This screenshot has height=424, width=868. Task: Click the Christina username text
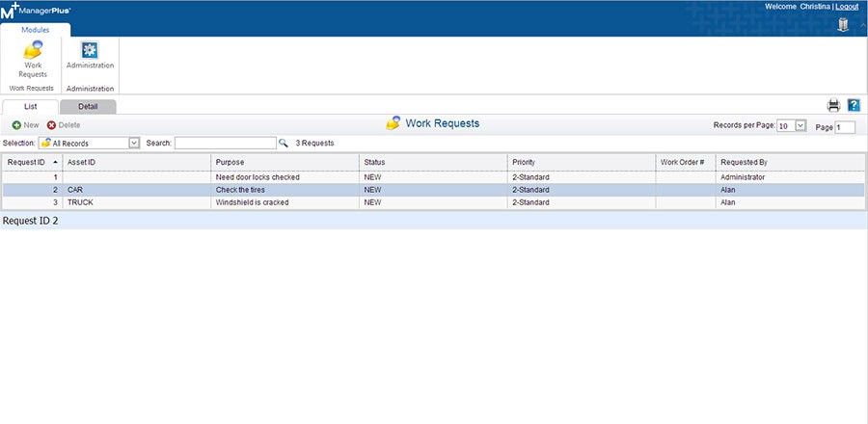pos(815,7)
